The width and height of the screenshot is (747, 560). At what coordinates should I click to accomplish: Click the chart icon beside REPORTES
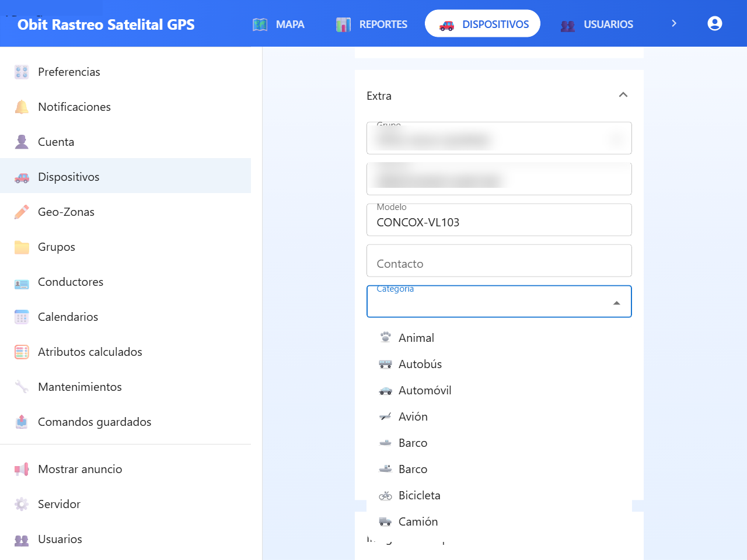pyautogui.click(x=343, y=24)
